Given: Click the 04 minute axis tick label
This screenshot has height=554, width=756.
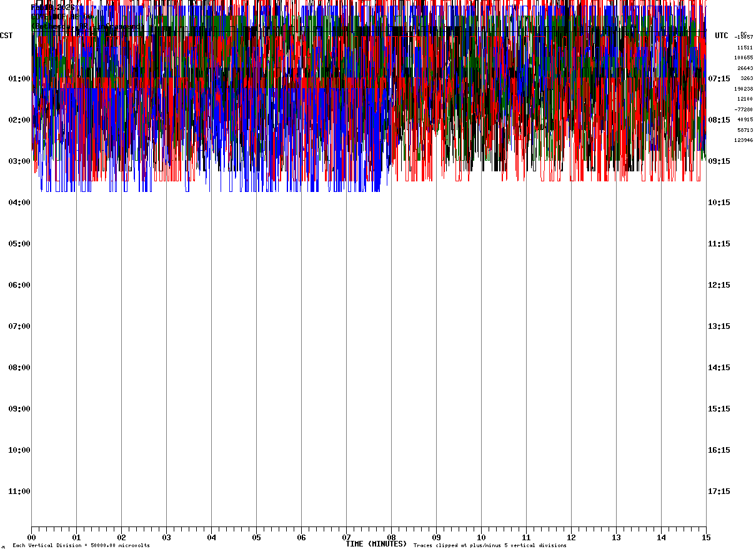Looking at the screenshot, I should click(211, 538).
